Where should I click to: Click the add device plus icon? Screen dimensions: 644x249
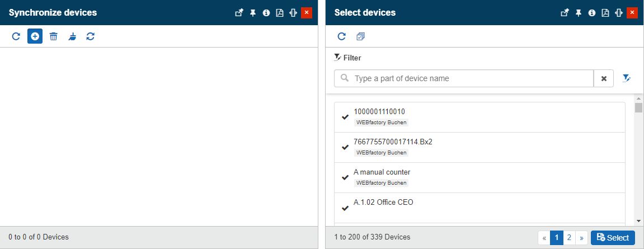click(35, 36)
